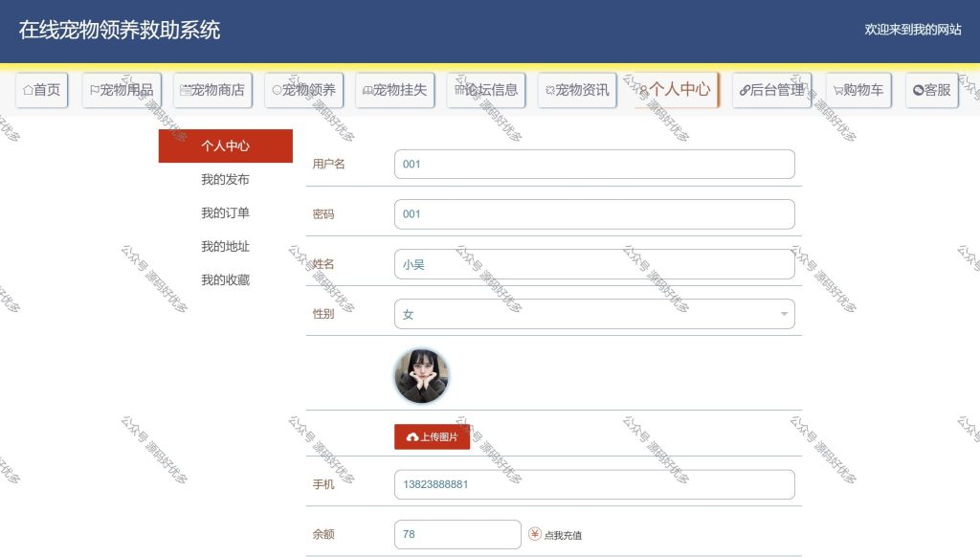
Task: Open 我的收藏 in sidebar
Action: coord(226,279)
